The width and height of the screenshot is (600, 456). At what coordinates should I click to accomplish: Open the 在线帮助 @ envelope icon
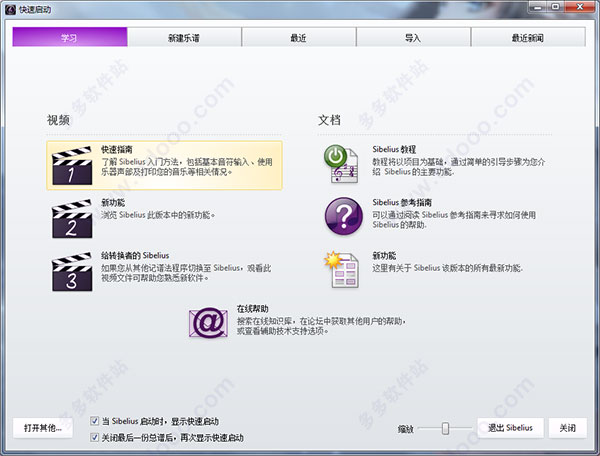208,322
